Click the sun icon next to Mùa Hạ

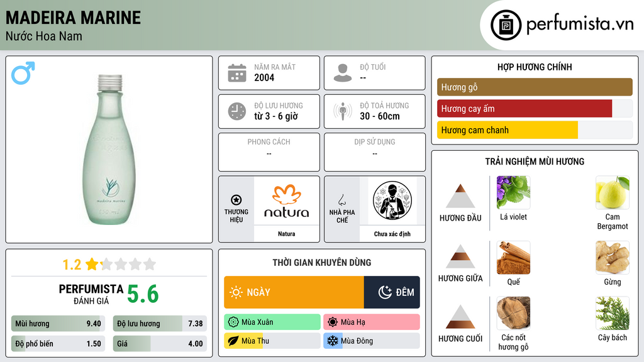click(x=333, y=322)
